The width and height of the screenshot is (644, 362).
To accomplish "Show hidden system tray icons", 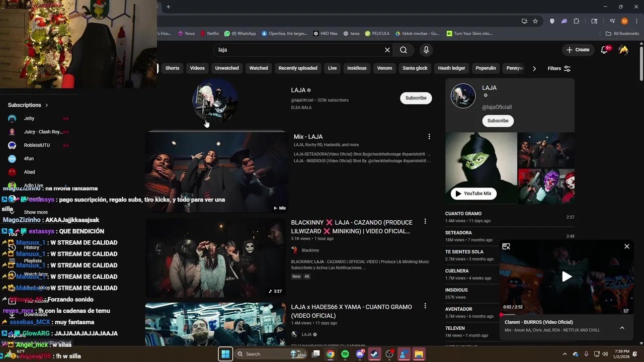I will coord(565,354).
